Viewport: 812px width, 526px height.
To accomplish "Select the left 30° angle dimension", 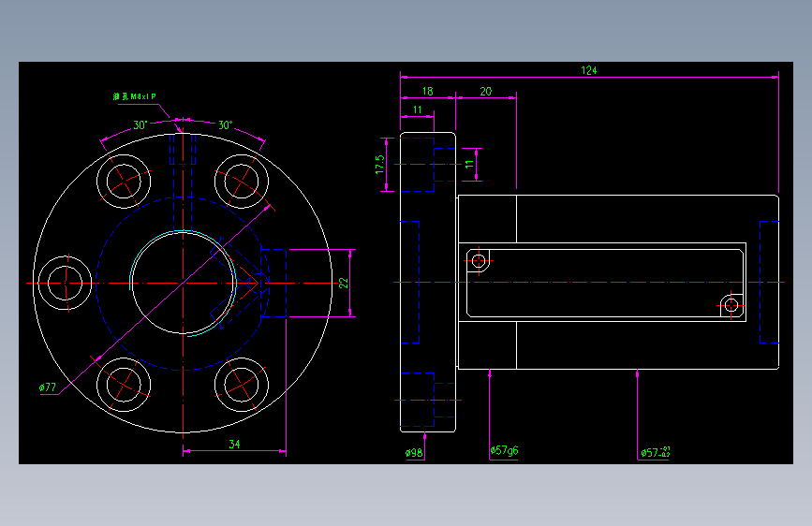I will pyautogui.click(x=140, y=125).
